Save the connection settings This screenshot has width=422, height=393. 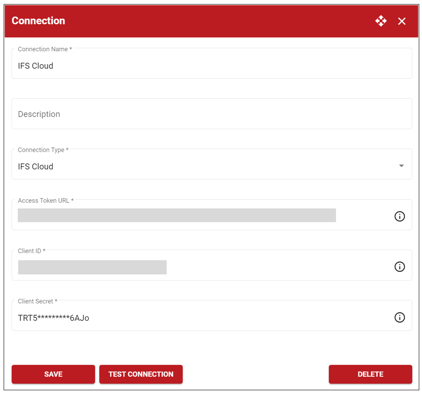click(53, 374)
